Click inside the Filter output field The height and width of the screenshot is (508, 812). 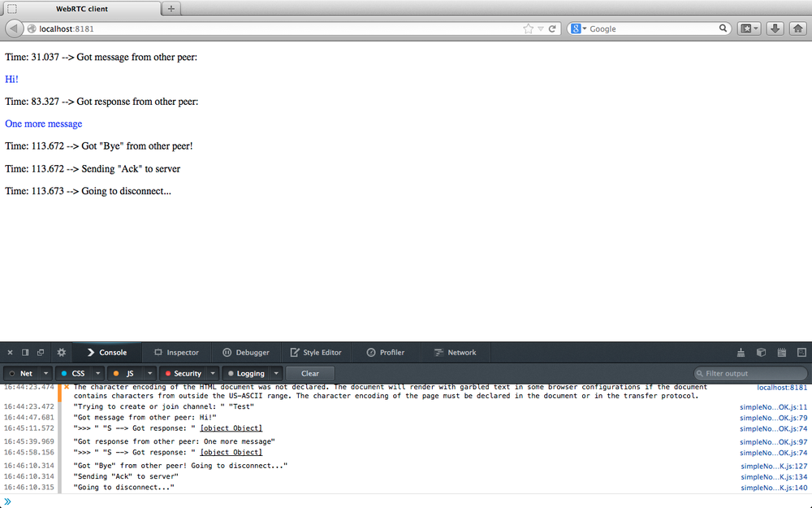click(750, 373)
